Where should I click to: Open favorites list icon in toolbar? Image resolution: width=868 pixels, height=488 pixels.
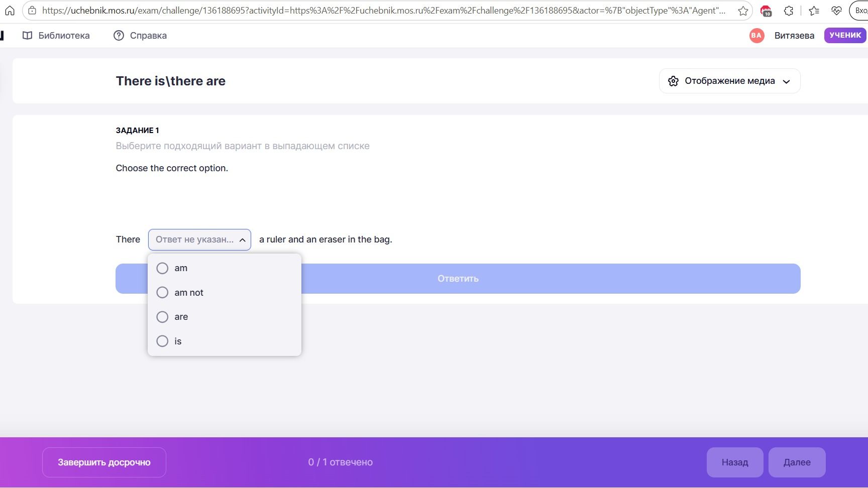tap(814, 11)
